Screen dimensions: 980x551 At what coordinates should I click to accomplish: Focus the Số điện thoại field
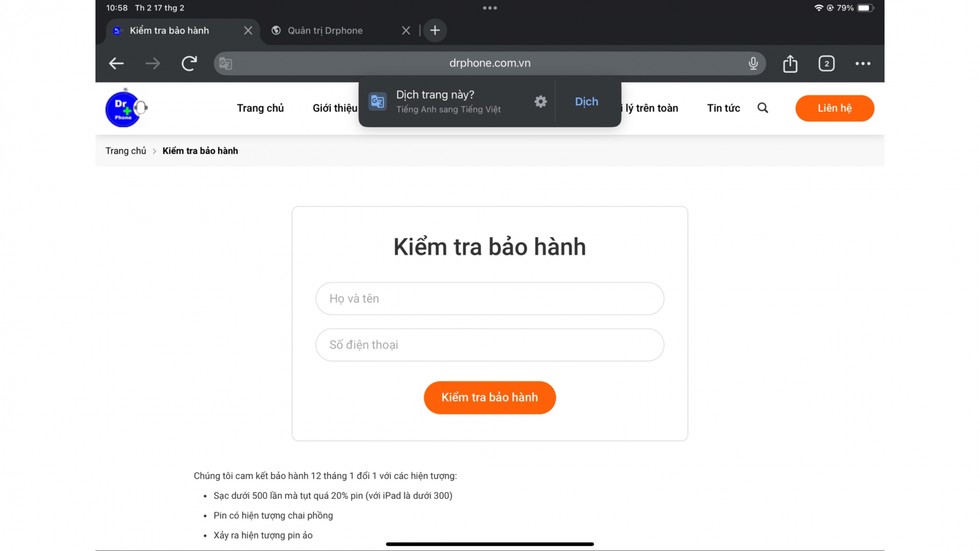(x=489, y=345)
